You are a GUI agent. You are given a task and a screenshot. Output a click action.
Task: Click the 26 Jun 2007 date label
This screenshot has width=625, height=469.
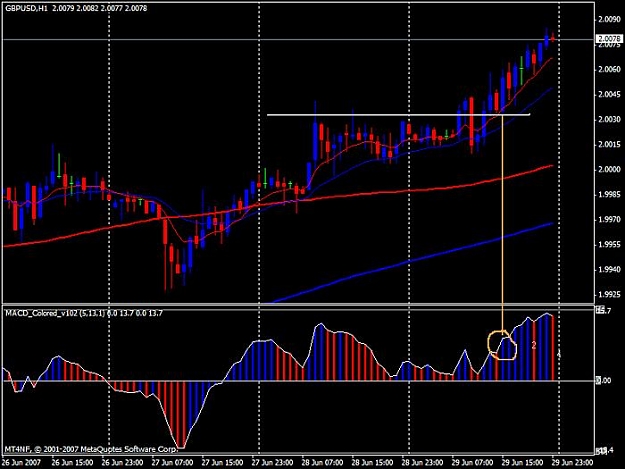point(21,463)
